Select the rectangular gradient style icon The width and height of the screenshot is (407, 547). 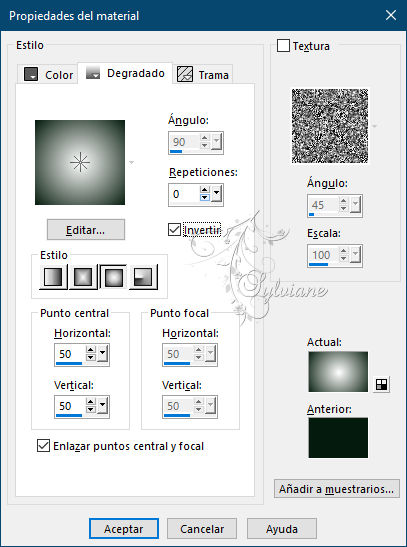[x=83, y=277]
